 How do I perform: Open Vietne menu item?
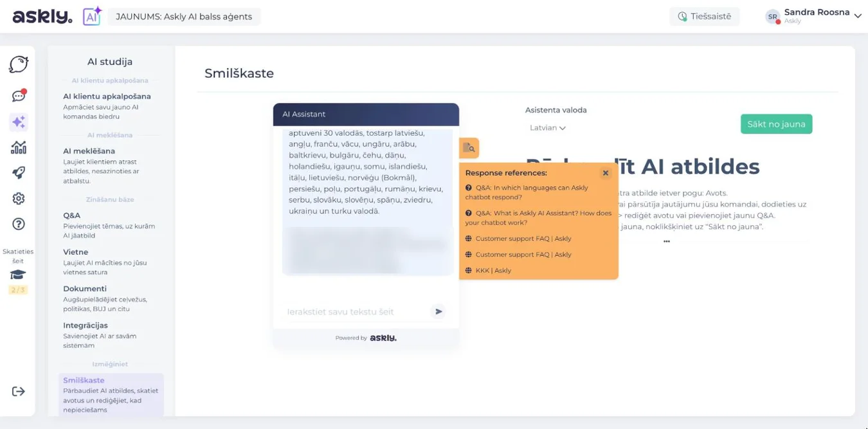coord(110,262)
